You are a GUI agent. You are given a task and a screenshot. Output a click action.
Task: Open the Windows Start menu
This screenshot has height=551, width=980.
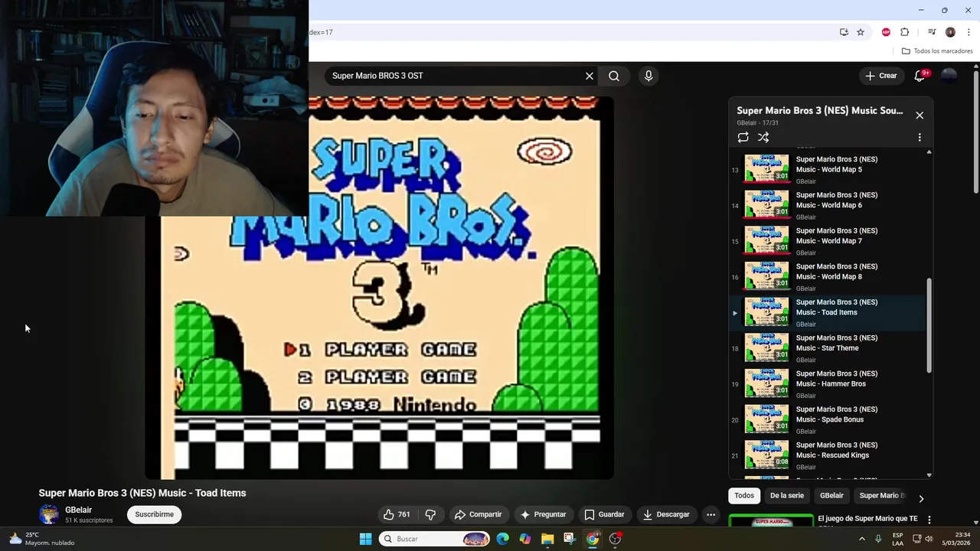tap(365, 539)
